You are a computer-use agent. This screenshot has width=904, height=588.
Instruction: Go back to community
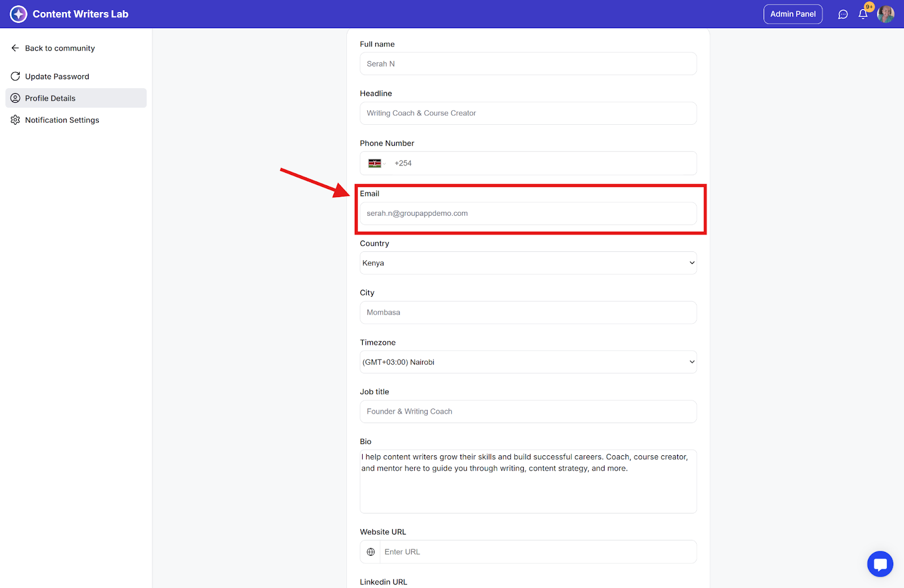pos(60,48)
